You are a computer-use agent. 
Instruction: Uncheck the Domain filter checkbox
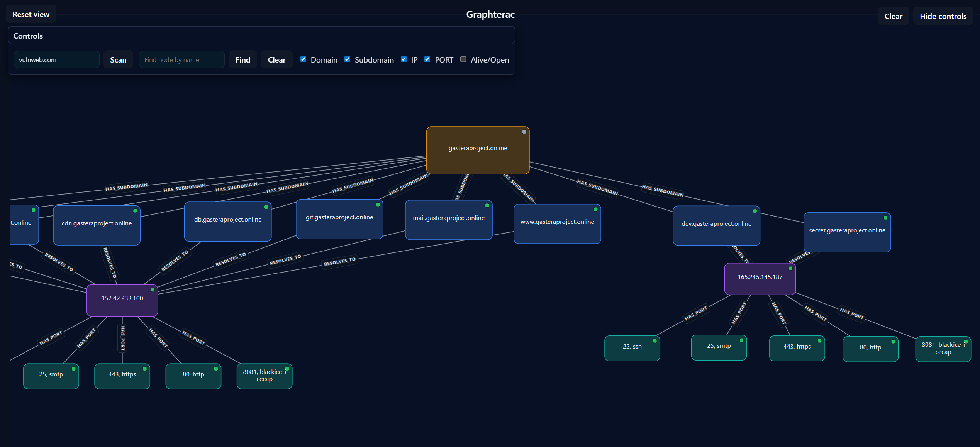[303, 59]
